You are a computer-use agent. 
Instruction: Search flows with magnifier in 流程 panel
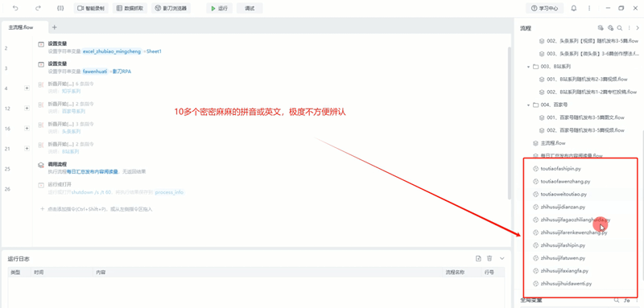tap(620, 28)
